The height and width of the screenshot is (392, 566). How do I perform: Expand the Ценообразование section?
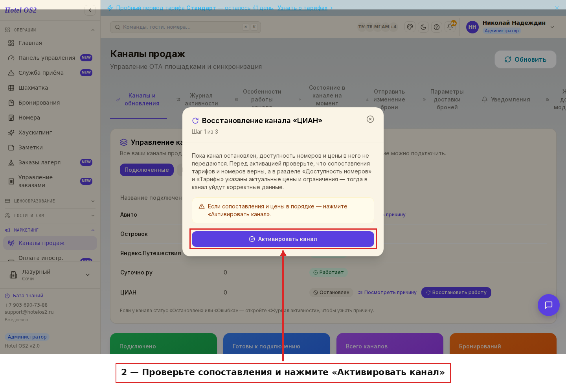[x=50, y=201]
